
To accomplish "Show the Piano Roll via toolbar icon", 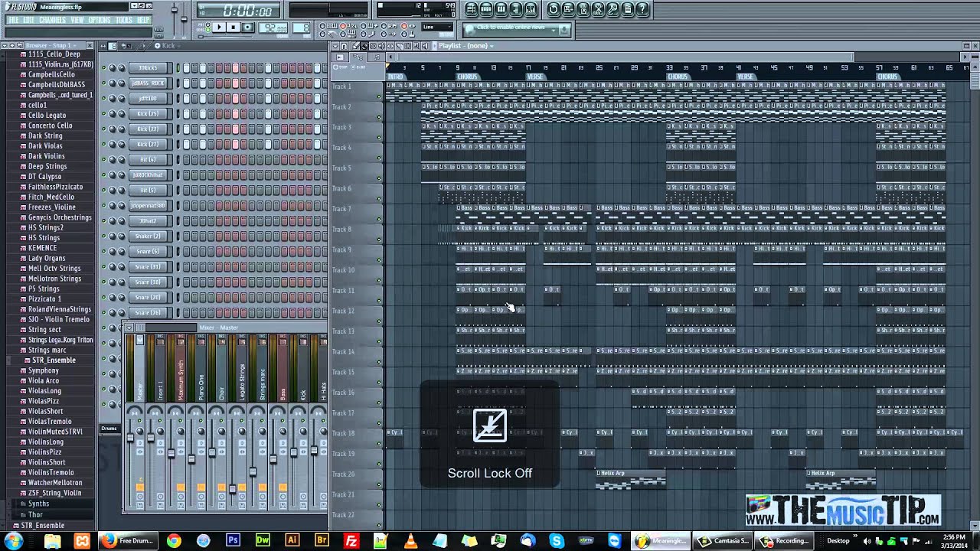I will [x=501, y=9].
